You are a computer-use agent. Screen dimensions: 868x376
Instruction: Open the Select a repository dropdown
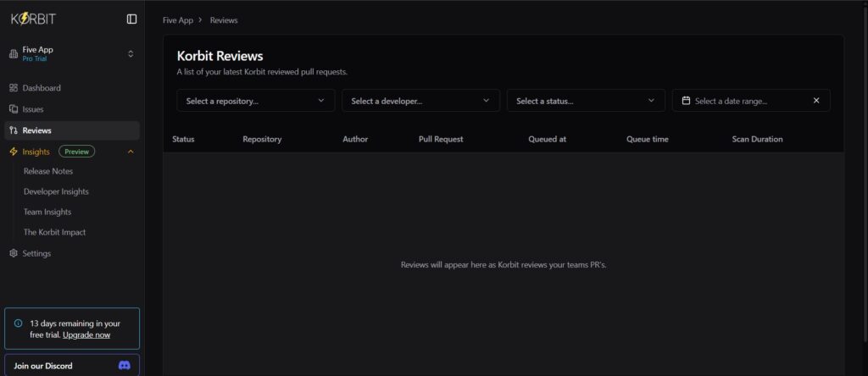tap(256, 101)
